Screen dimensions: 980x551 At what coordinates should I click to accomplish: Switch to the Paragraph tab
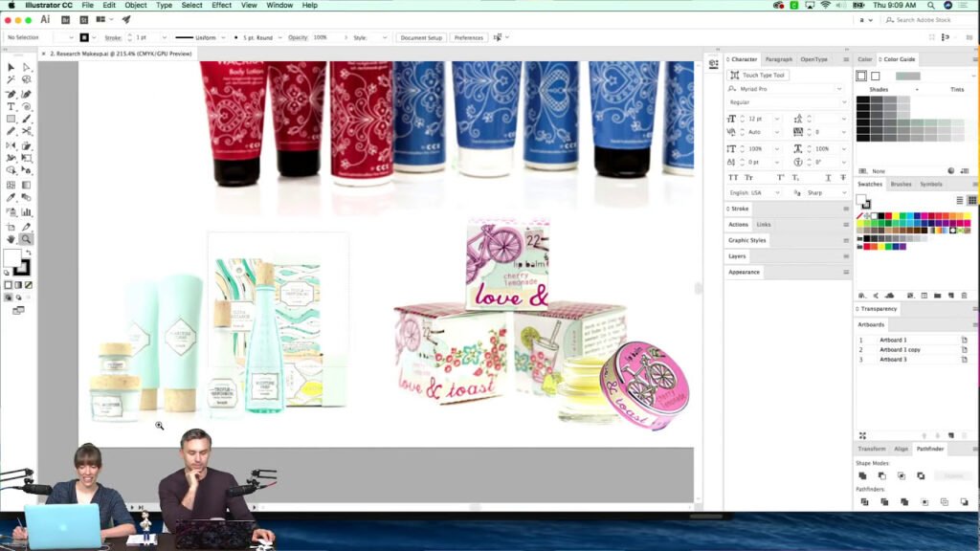click(x=779, y=59)
